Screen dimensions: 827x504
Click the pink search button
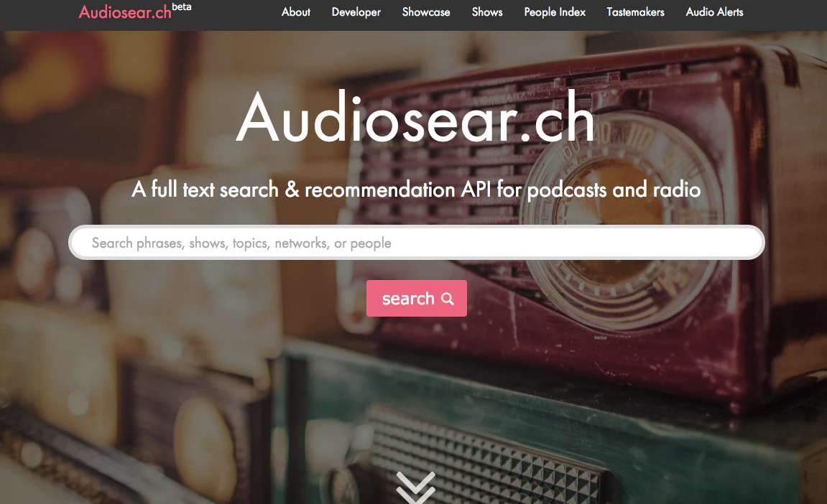point(417,299)
